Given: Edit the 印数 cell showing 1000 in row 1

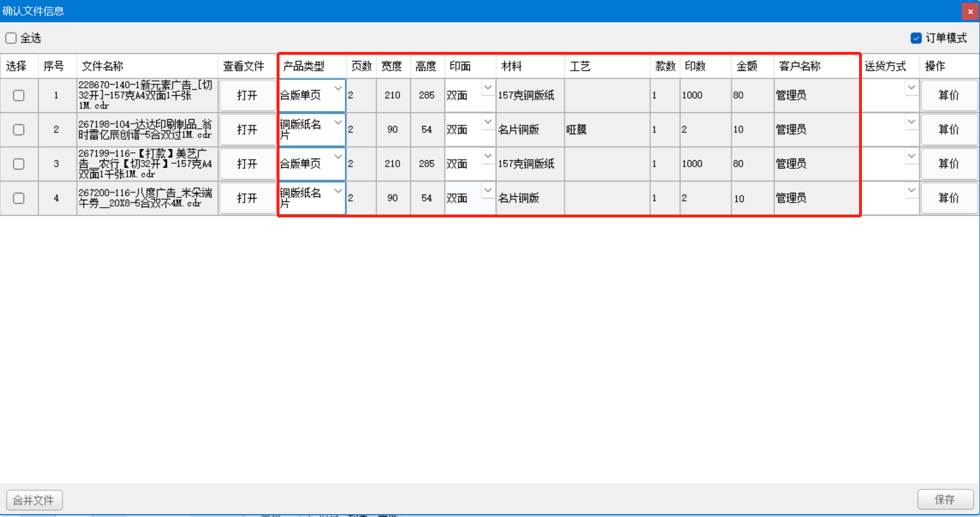Looking at the screenshot, I should [704, 95].
